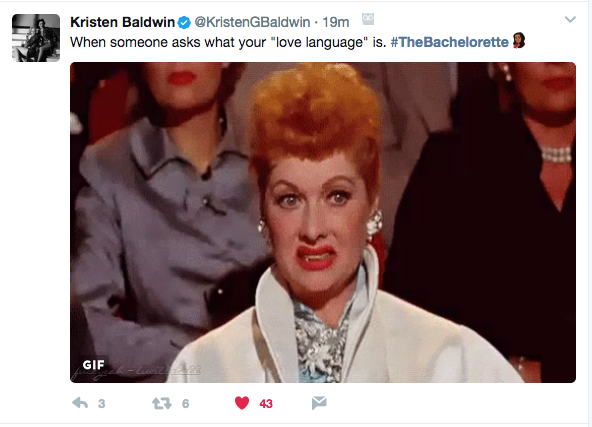Open the #TheBachelorette hashtag link
This screenshot has width=592, height=427.
pyautogui.click(x=450, y=42)
